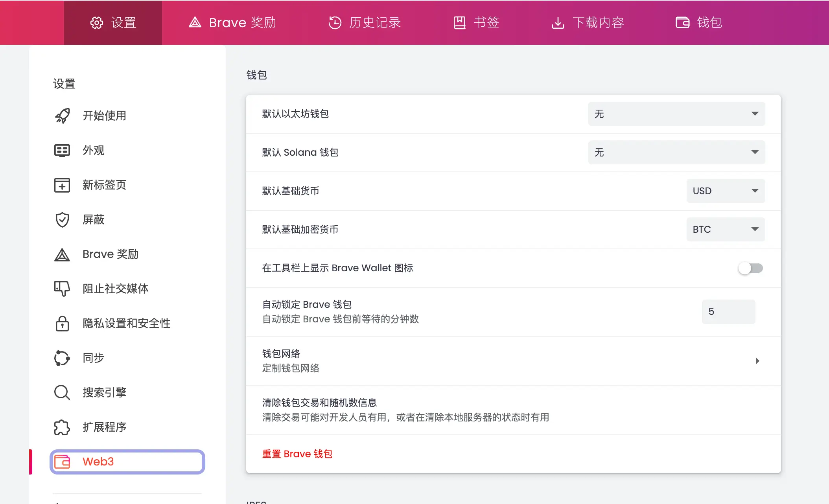Click the 默认基础加密货币 label
The width and height of the screenshot is (829, 504).
coord(300,230)
